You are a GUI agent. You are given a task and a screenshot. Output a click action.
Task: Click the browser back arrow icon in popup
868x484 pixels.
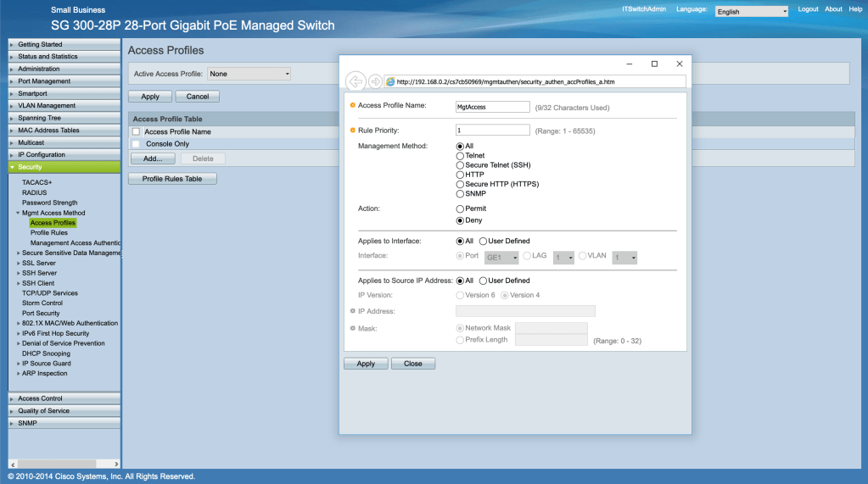point(356,81)
